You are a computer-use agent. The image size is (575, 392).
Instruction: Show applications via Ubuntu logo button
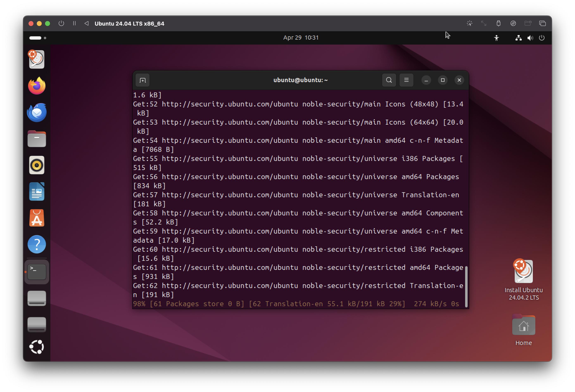(37, 347)
